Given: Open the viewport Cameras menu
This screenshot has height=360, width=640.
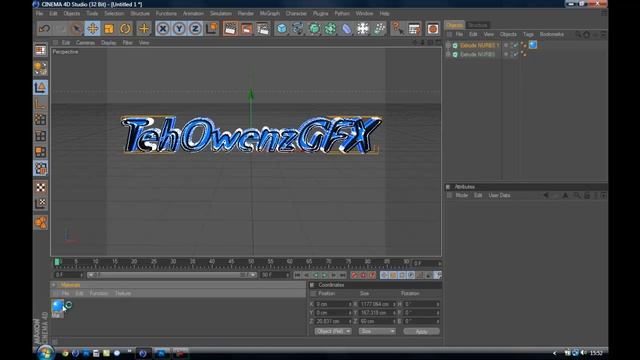Looking at the screenshot, I should coord(85,42).
